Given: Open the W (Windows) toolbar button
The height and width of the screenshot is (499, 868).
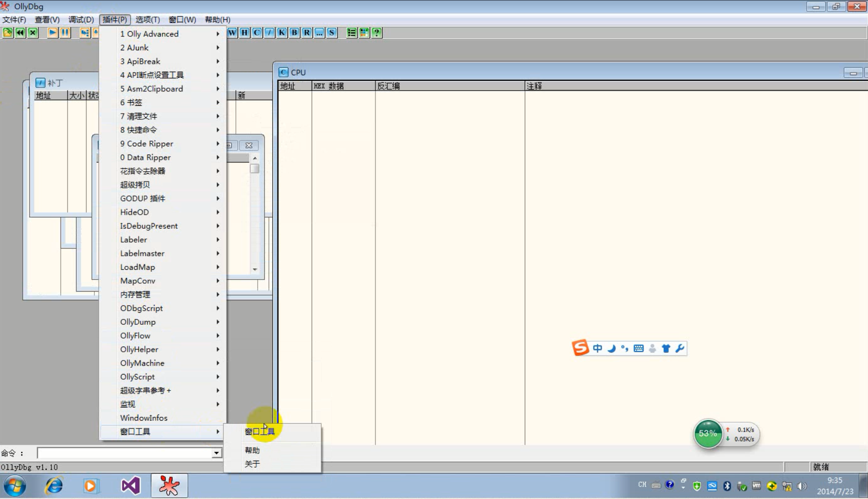Looking at the screenshot, I should tap(232, 33).
